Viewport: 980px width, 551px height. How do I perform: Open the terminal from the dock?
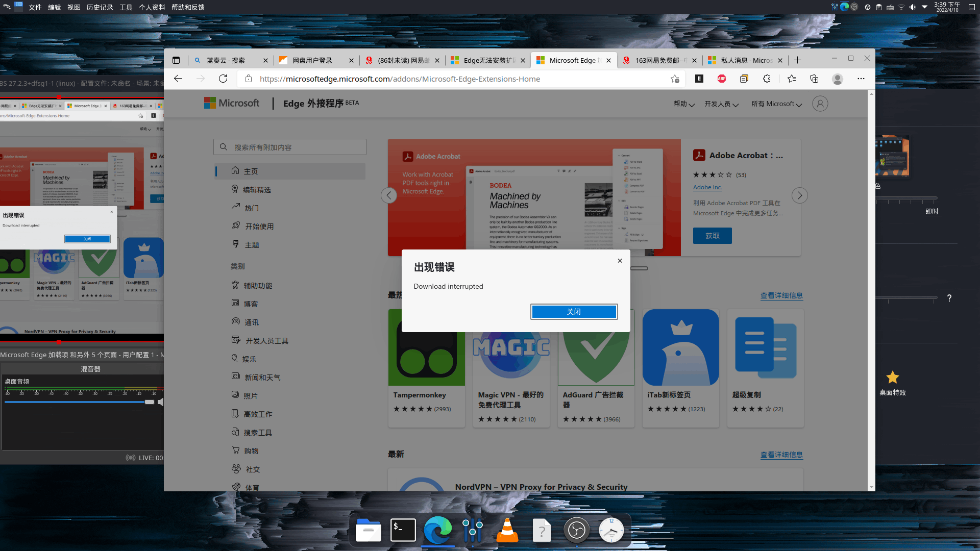pyautogui.click(x=403, y=531)
